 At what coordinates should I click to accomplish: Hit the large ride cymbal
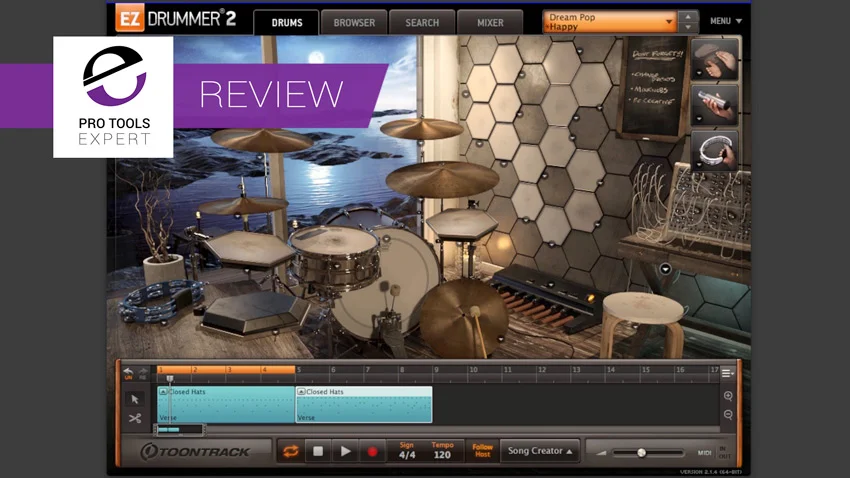(442, 179)
